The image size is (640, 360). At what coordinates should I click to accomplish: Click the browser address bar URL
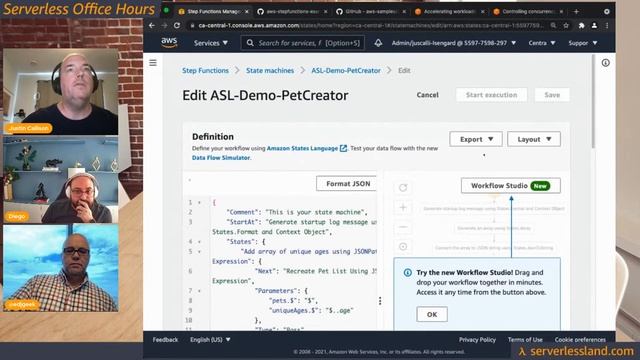coord(371,25)
